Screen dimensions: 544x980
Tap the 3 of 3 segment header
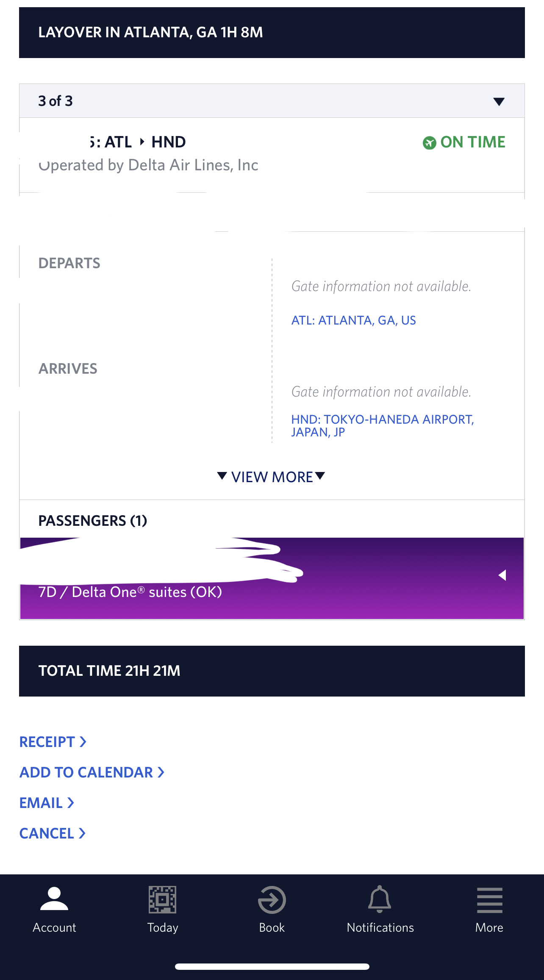(272, 101)
